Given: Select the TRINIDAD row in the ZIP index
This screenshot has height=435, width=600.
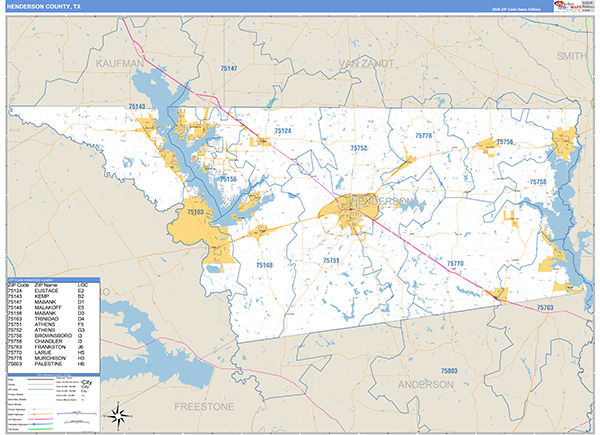Looking at the screenshot, I should [x=54, y=319].
